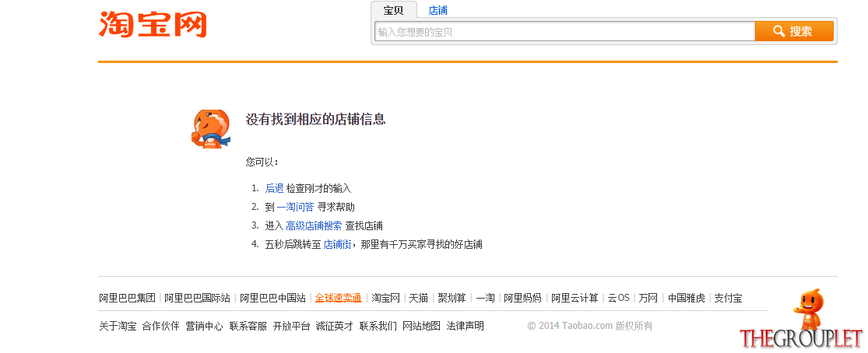
Task: Click the 您可以： text
Action: (x=262, y=162)
